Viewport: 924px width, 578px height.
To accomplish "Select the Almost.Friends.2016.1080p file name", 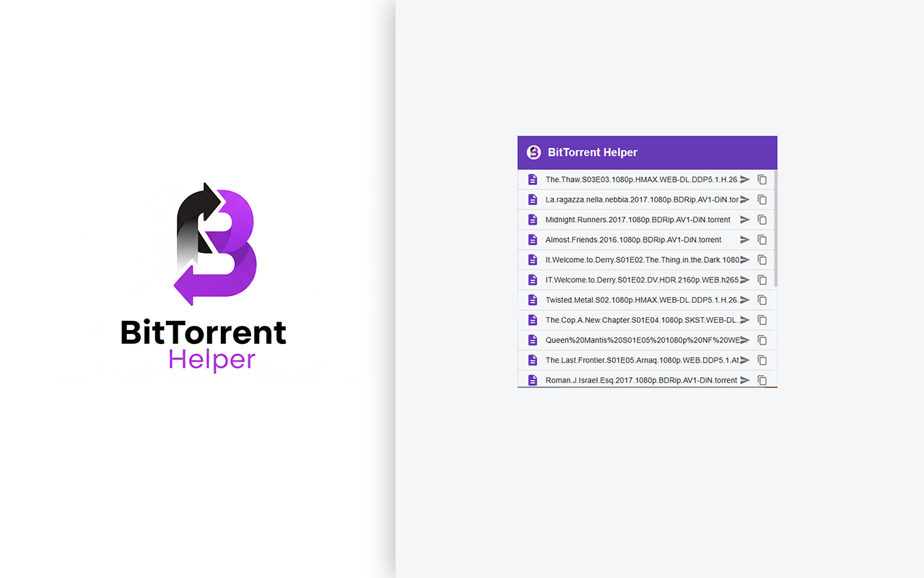I will click(x=634, y=240).
